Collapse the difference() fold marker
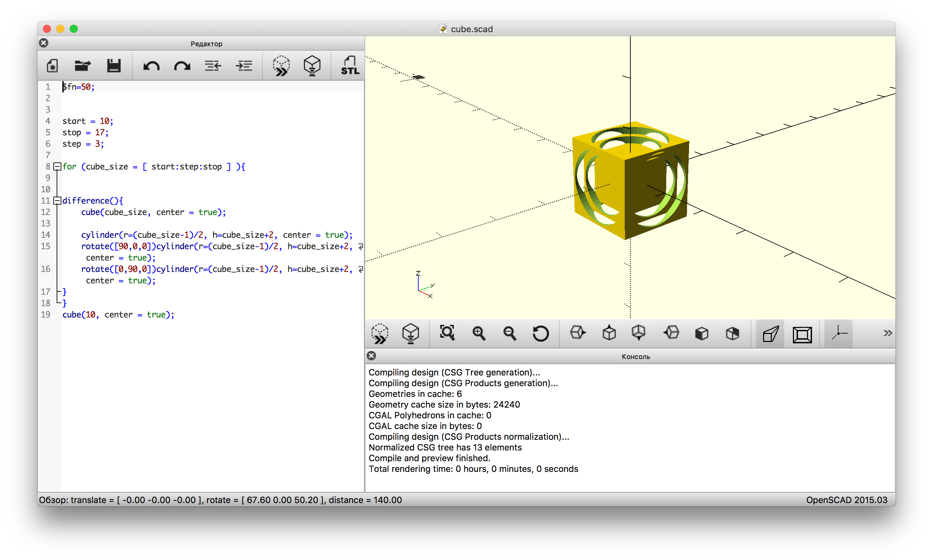This screenshot has width=933, height=560. tap(57, 201)
